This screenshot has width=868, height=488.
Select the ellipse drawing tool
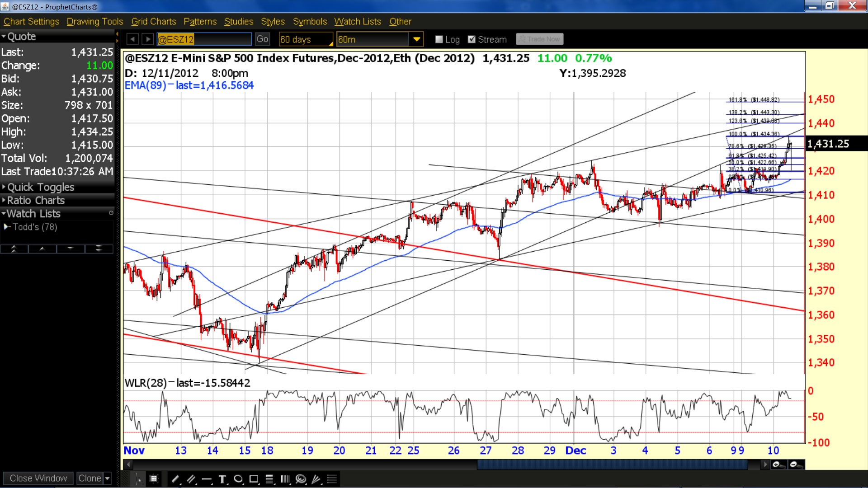(238, 479)
